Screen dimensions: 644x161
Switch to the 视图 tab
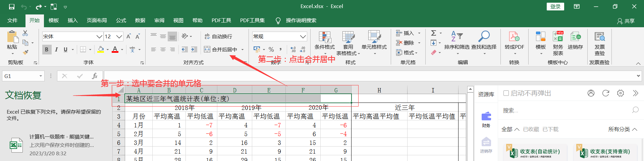[x=178, y=21]
